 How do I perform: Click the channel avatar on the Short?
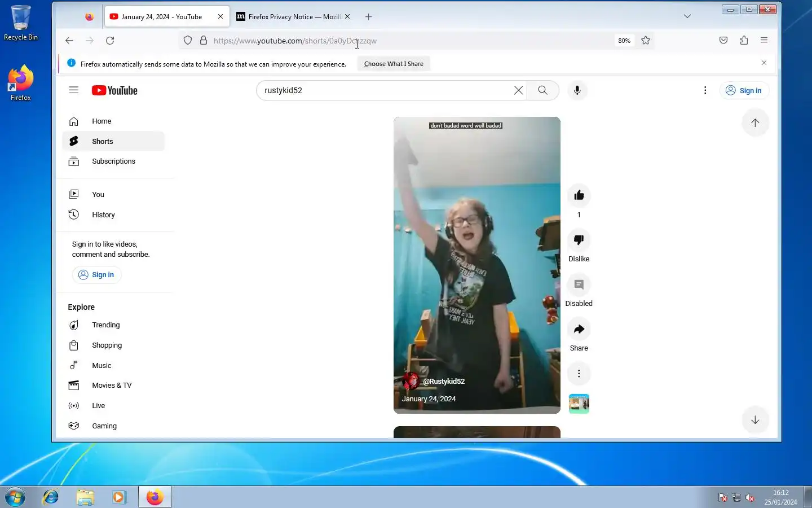pyautogui.click(x=411, y=382)
